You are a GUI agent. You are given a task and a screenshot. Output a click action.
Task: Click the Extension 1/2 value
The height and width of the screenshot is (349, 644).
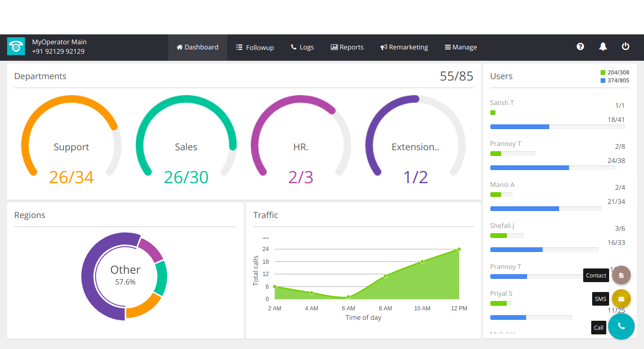point(415,177)
